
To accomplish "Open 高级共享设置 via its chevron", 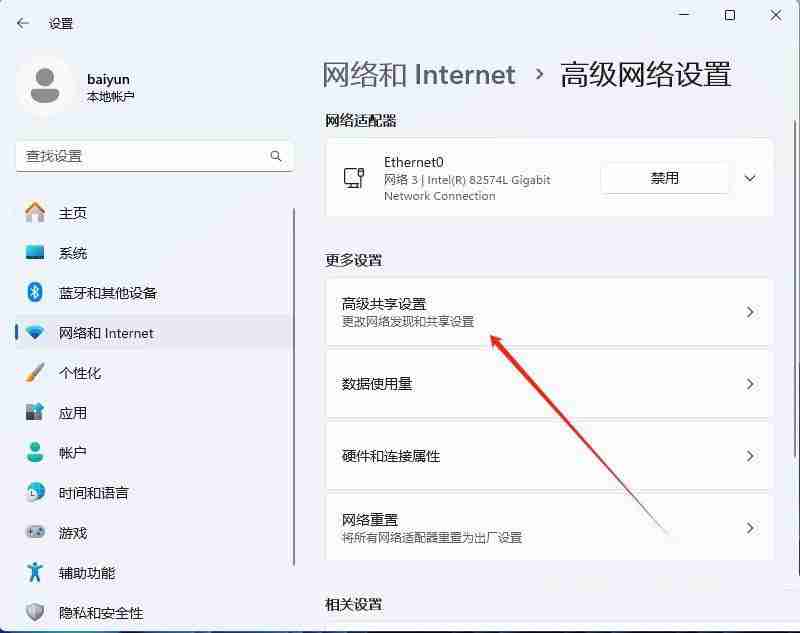I will click(x=750, y=312).
